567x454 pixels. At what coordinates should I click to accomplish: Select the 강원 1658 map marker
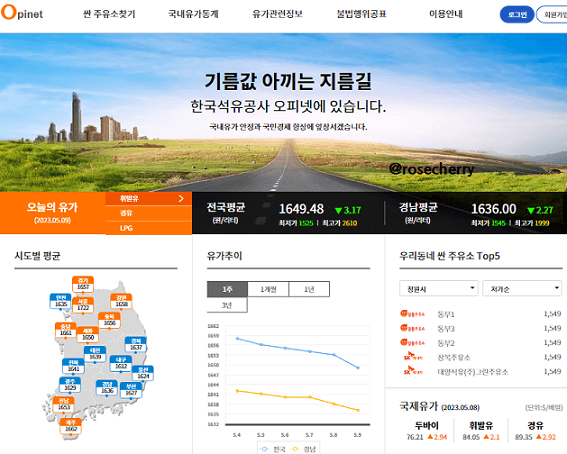[x=121, y=301]
